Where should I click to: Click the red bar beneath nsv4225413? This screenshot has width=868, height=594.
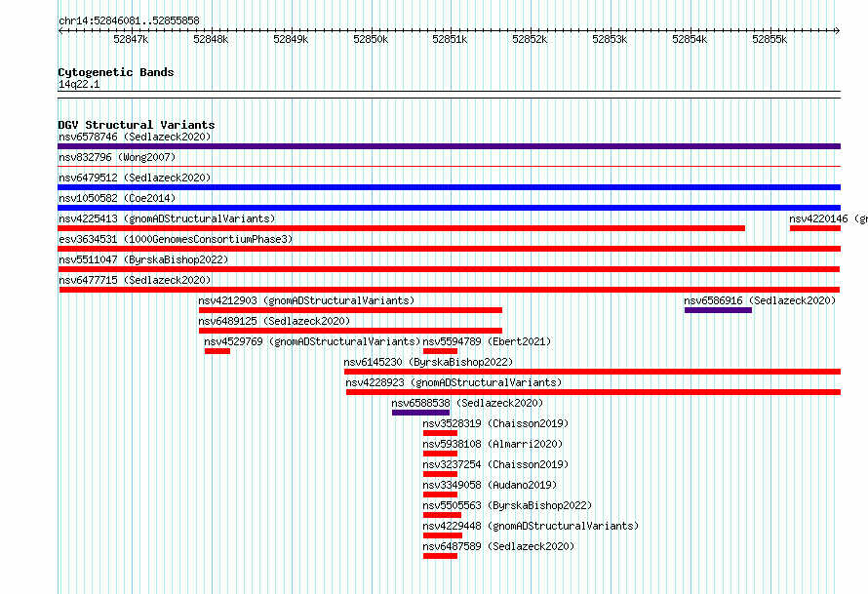(x=402, y=228)
